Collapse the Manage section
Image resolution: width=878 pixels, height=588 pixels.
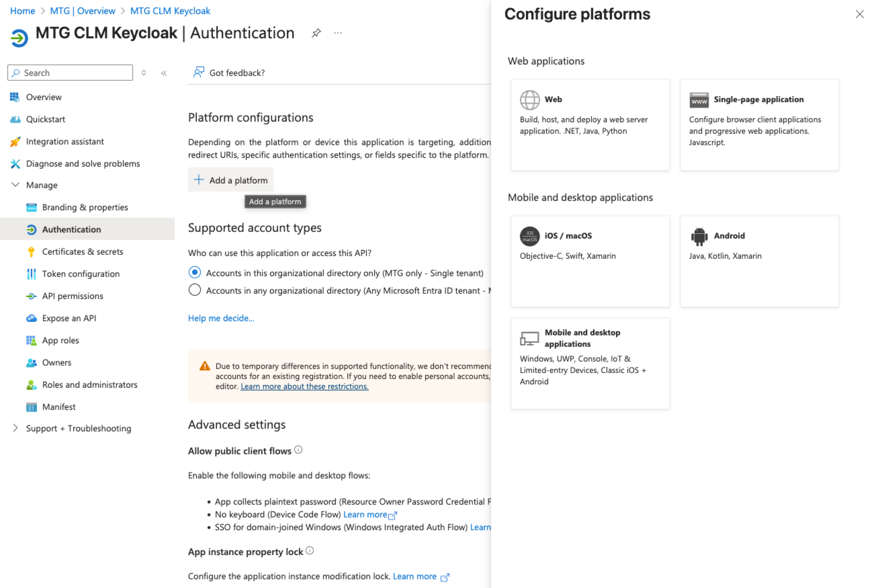15,185
